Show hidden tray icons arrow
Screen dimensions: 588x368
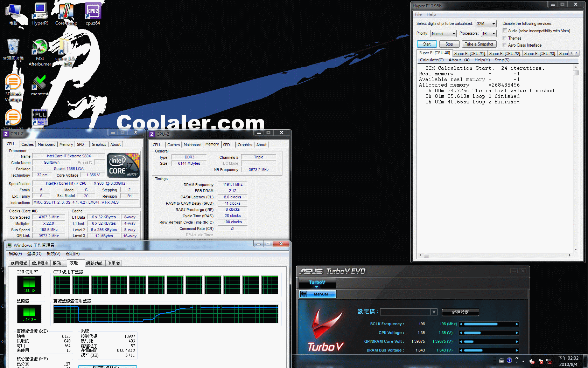click(x=523, y=361)
